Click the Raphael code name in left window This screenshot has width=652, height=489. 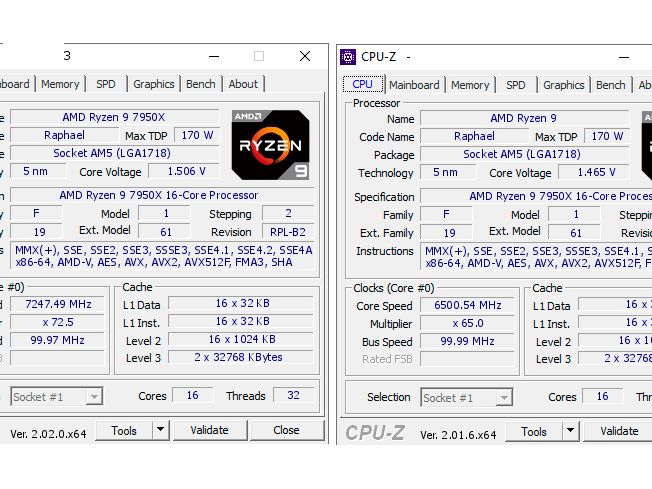point(64,135)
